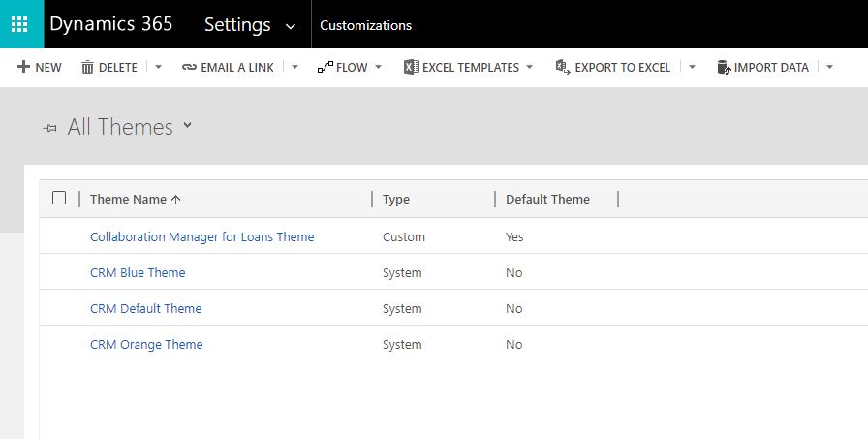The image size is (868, 439).
Task: Click the Import Data database icon
Action: 724,68
